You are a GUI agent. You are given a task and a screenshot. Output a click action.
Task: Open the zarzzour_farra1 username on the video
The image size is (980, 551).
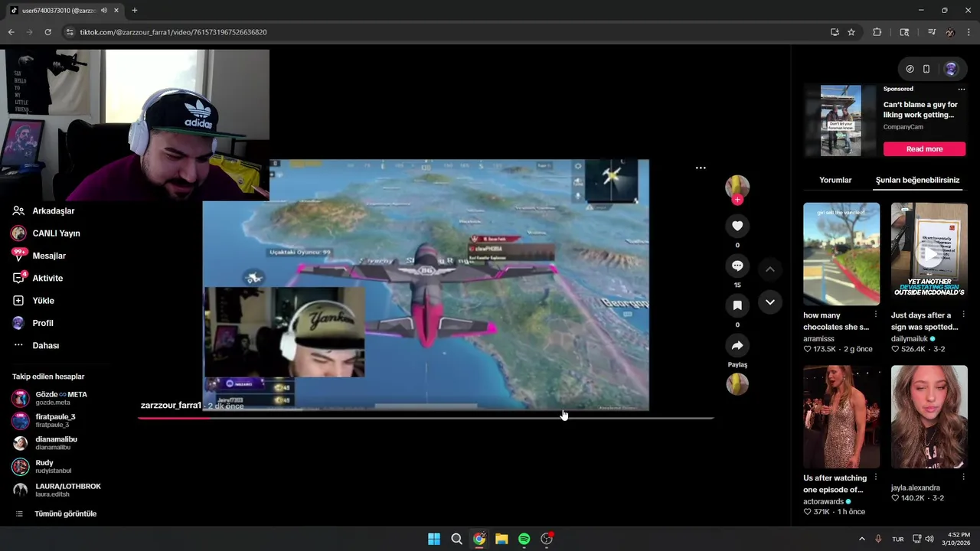coord(171,406)
